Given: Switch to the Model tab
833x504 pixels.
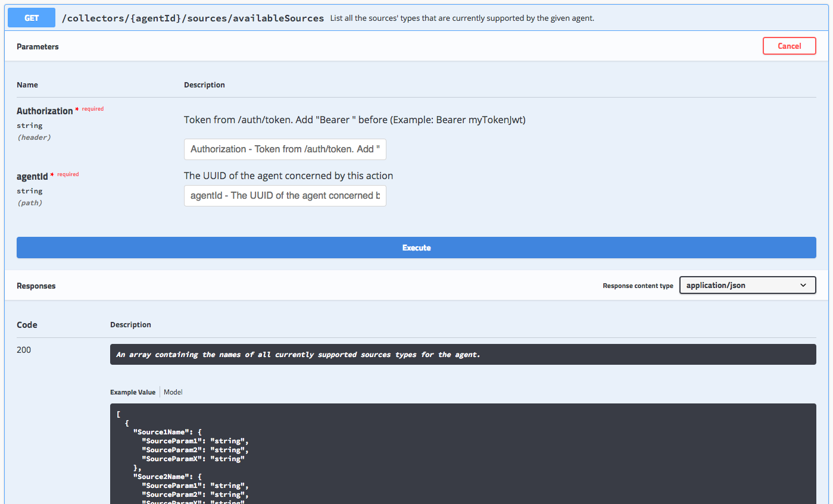Looking at the screenshot, I should [173, 392].
